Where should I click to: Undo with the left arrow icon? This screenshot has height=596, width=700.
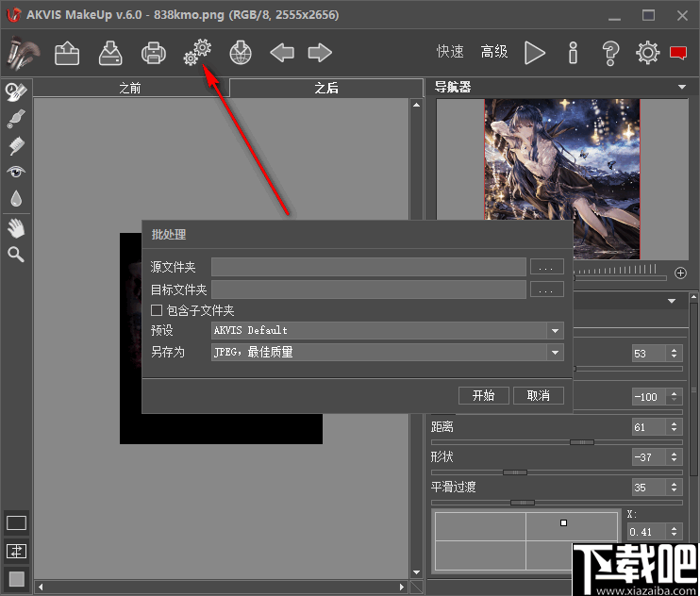(282, 53)
